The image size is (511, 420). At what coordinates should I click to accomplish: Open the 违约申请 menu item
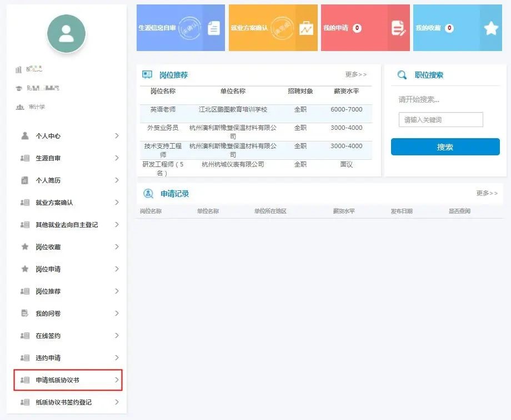48,358
